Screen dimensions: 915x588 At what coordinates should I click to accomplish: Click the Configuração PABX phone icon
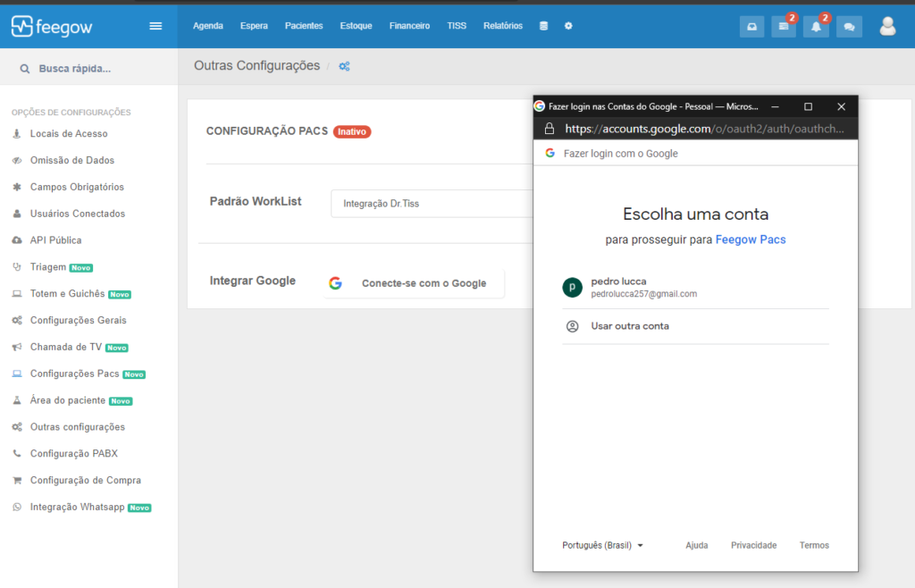[17, 453]
